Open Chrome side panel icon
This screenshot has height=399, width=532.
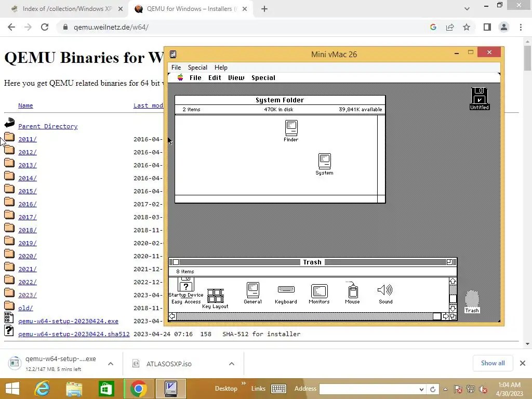(x=487, y=27)
